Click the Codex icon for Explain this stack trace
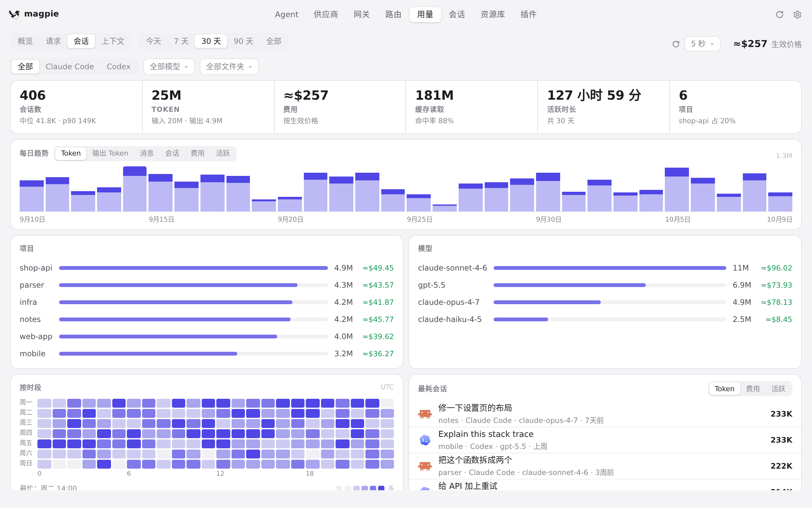 (425, 440)
